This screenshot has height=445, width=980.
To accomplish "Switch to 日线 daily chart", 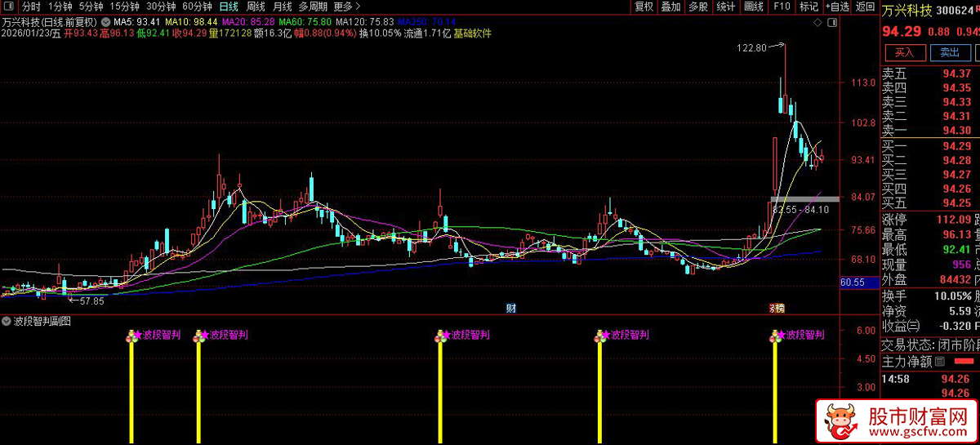I will coord(229,7).
